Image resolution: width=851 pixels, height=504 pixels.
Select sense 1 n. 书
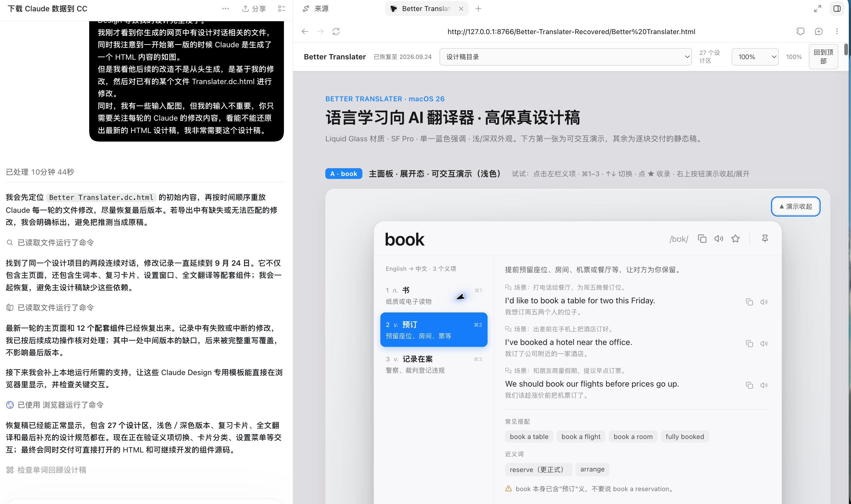434,296
